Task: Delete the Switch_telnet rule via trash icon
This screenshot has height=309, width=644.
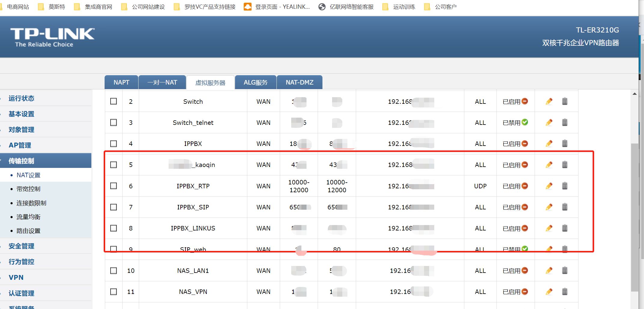Action: click(x=565, y=122)
